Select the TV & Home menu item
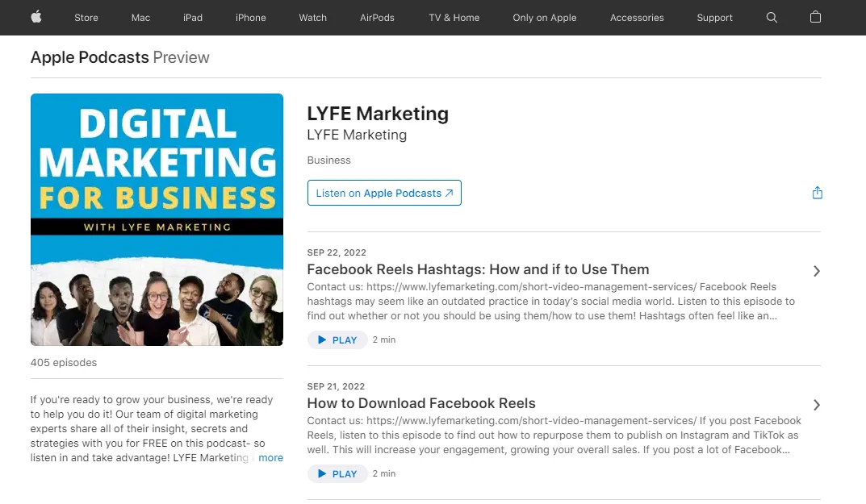The image size is (866, 504). [454, 17]
